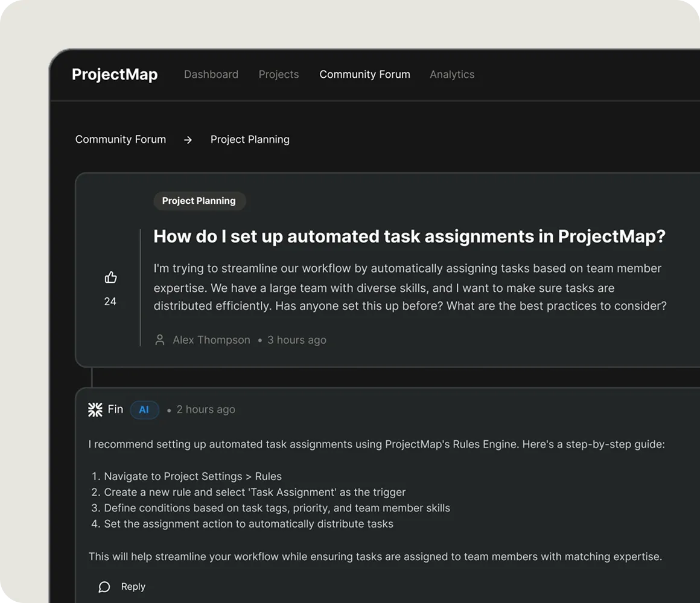This screenshot has width=700, height=603.
Task: Click the ProjectMap logo
Action: 115,74
